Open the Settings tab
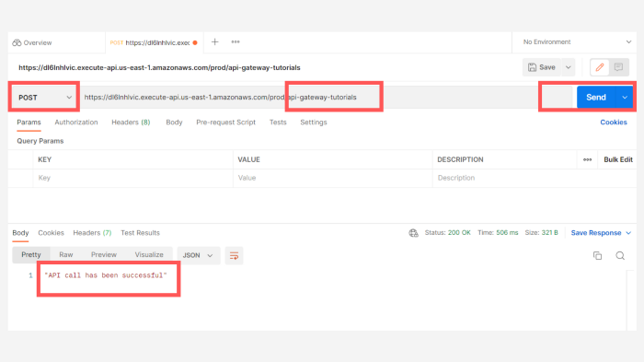 tap(314, 123)
